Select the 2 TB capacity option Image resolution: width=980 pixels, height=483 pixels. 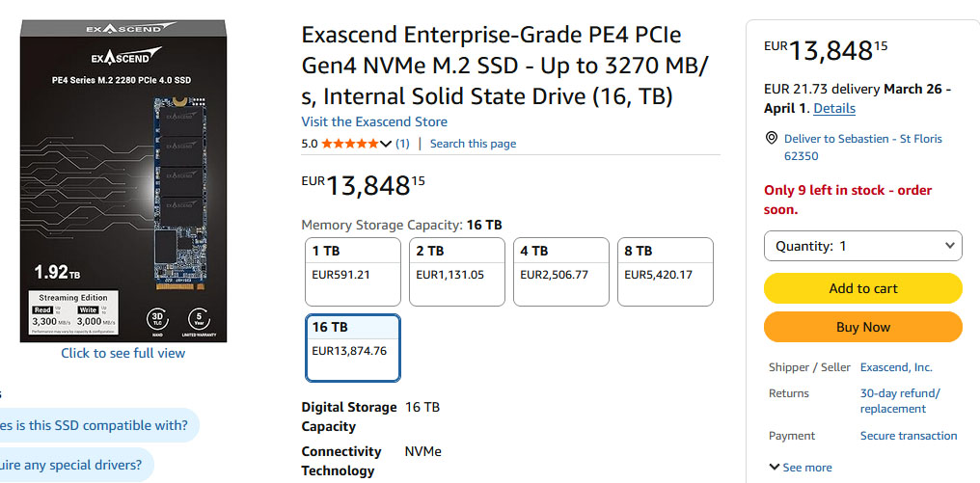pos(456,263)
